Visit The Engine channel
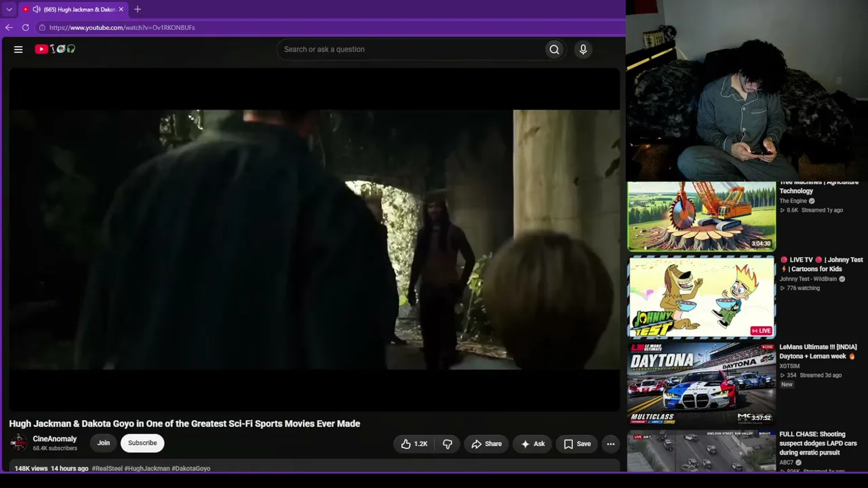868x488 pixels. coord(793,201)
